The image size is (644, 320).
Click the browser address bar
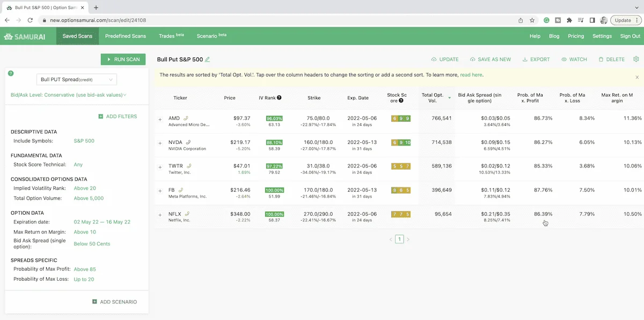point(276,20)
